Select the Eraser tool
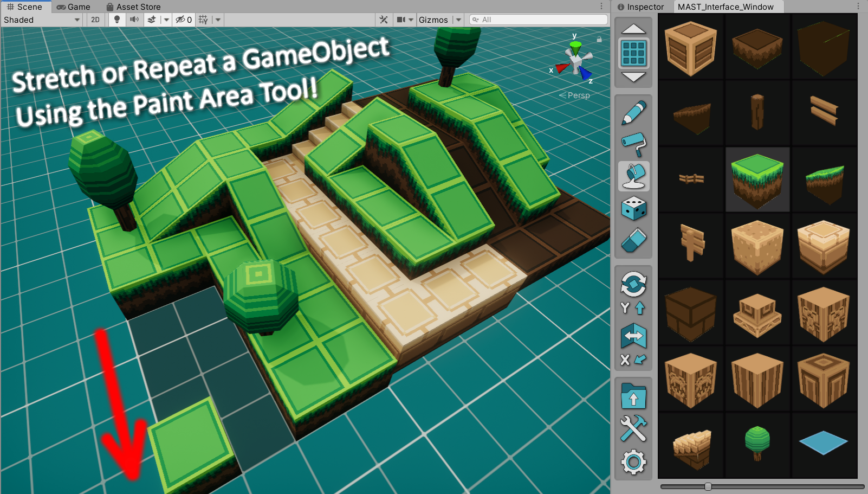The width and height of the screenshot is (868, 494). [x=633, y=240]
